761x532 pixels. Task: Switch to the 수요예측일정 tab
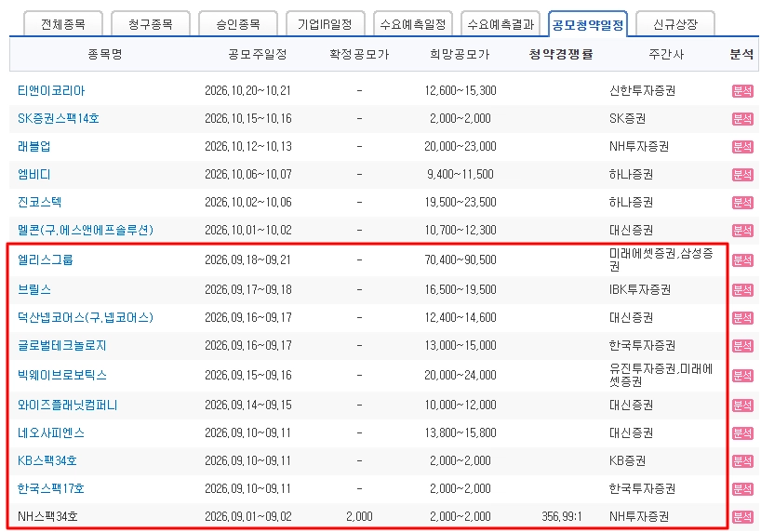(412, 24)
